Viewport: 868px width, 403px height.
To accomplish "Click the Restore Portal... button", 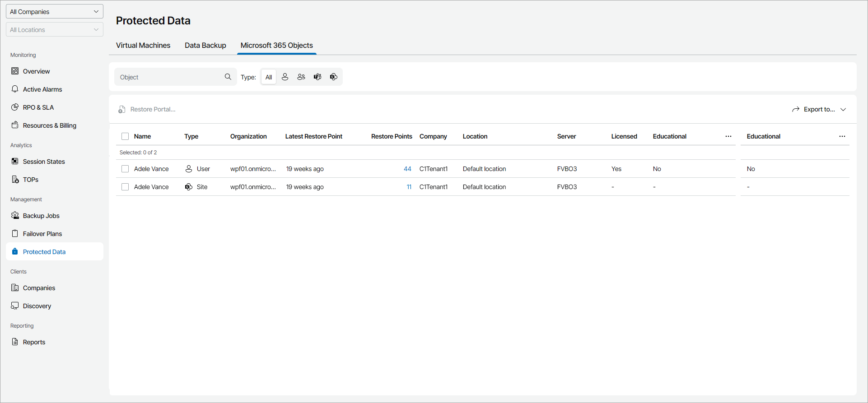I will pyautogui.click(x=147, y=109).
